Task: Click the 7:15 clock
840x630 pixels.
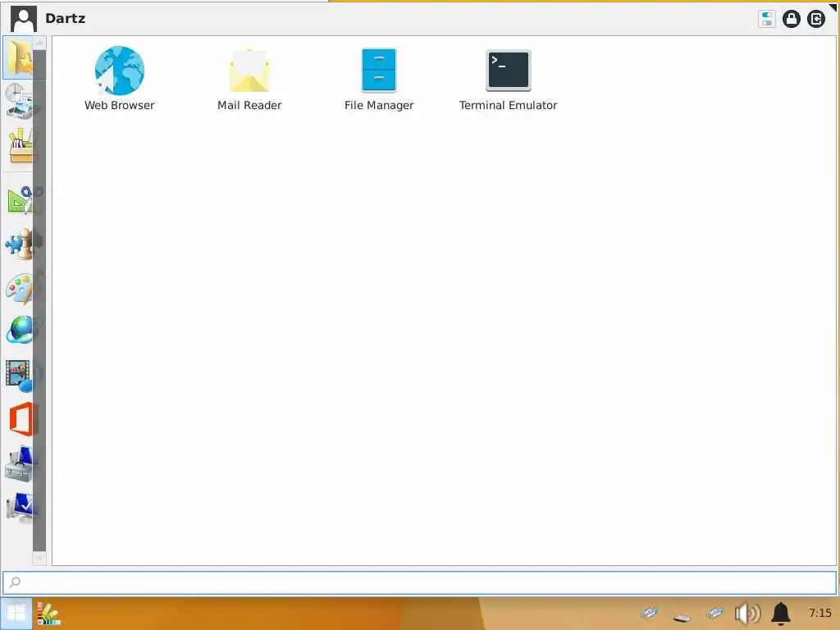Action: (820, 613)
